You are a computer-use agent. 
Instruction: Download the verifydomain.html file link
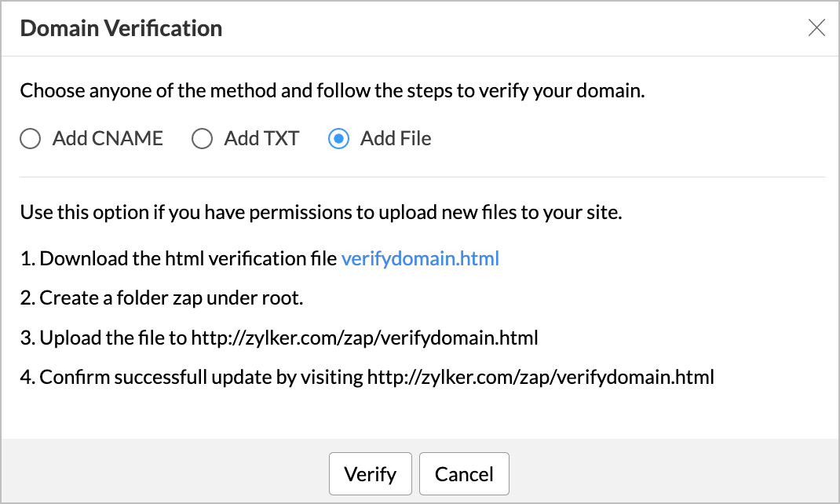pyautogui.click(x=420, y=258)
